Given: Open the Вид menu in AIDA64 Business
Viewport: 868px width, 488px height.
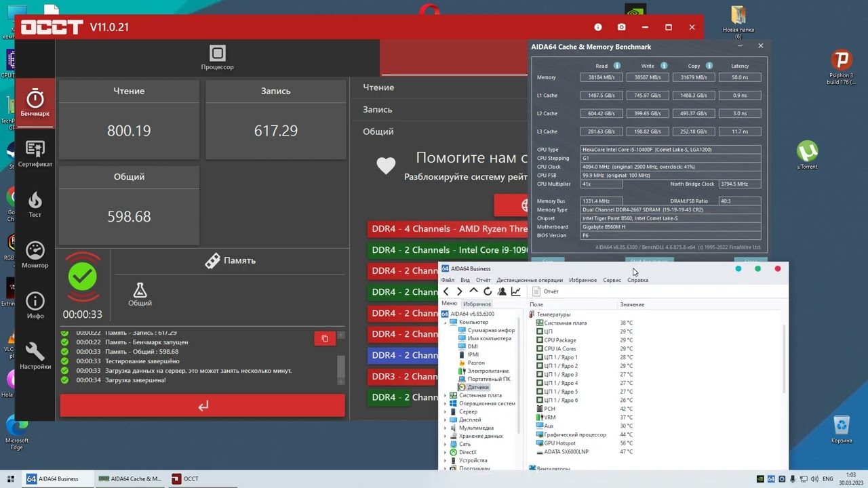Looking at the screenshot, I should click(x=465, y=280).
